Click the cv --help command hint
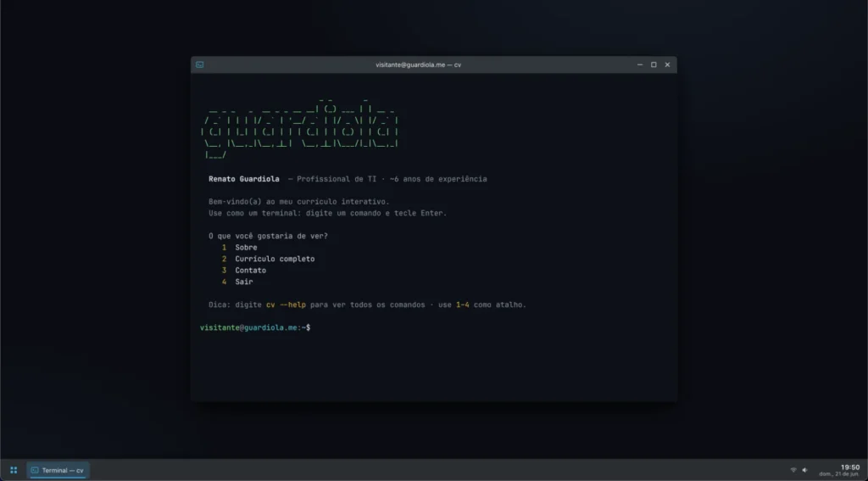 pyautogui.click(x=286, y=305)
